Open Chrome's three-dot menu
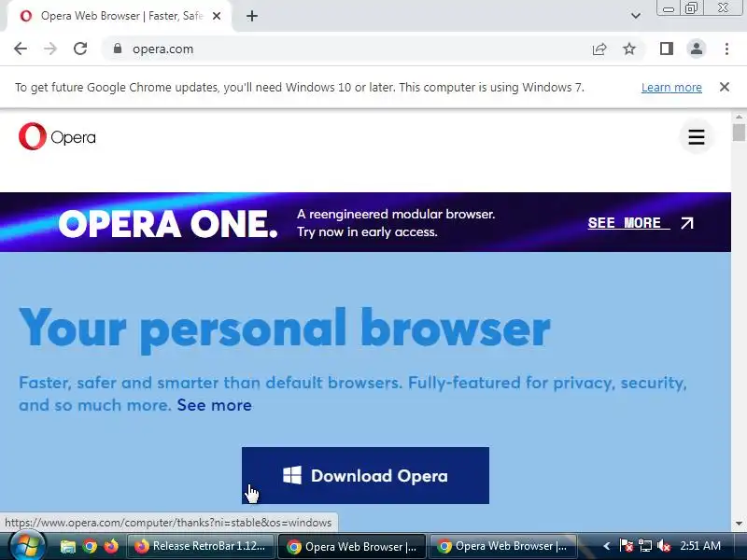The height and width of the screenshot is (560, 747). (726, 49)
